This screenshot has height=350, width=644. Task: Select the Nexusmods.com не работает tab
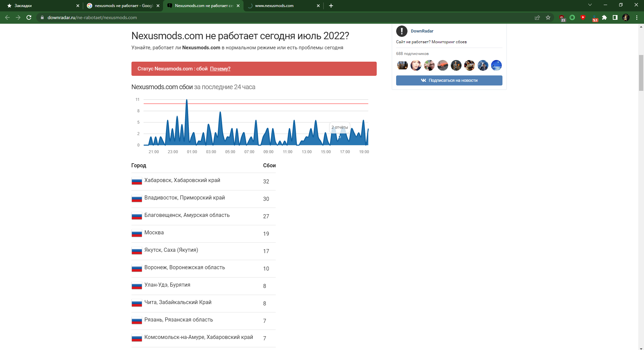[203, 6]
